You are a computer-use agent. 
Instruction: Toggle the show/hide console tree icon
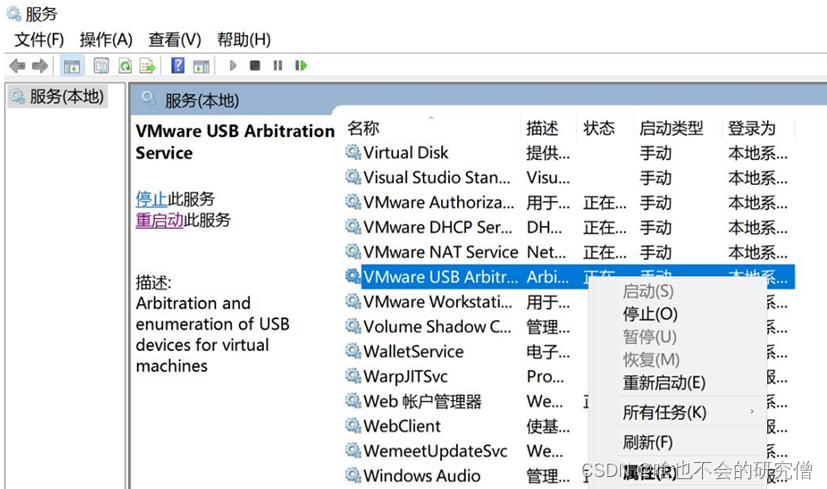pos(72,66)
